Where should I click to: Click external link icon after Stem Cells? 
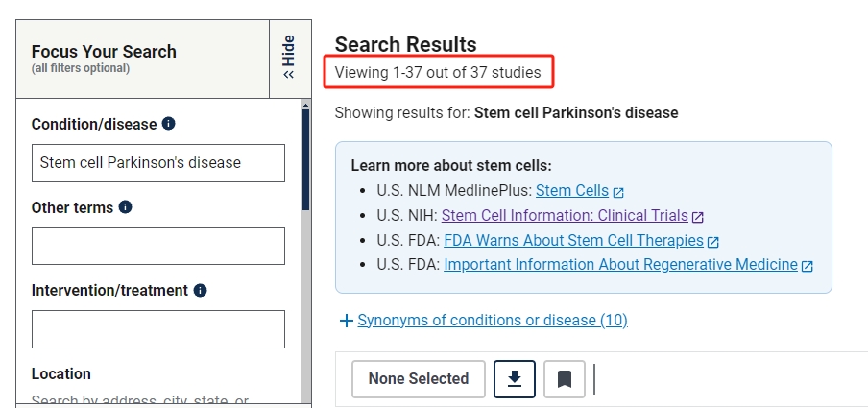pos(619,192)
